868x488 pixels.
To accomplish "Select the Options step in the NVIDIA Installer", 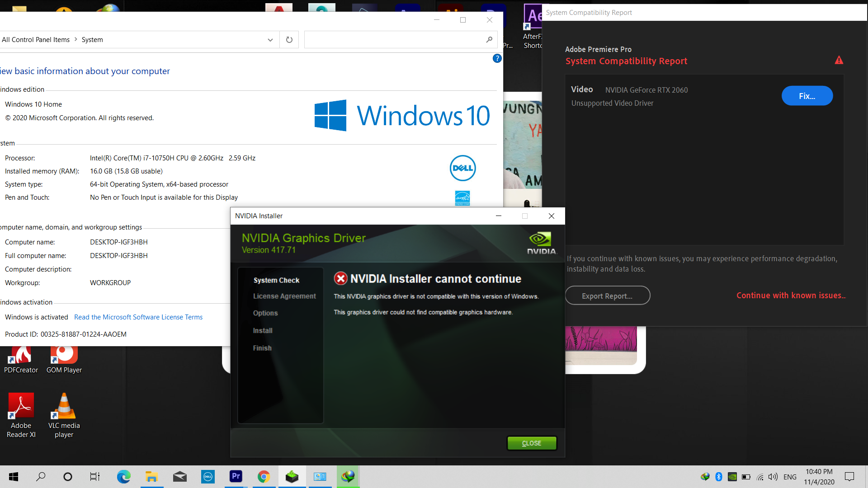I will (265, 313).
